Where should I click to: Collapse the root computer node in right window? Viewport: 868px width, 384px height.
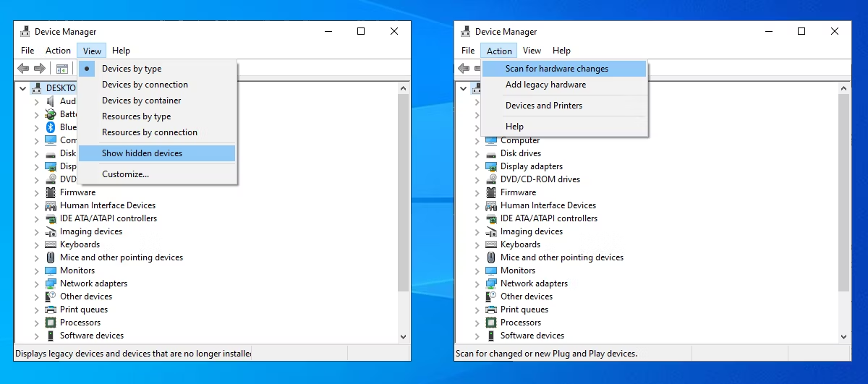point(463,88)
